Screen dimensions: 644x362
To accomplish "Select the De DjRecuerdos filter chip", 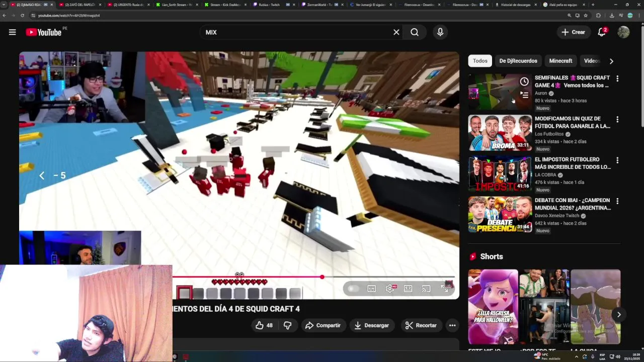I will [518, 61].
